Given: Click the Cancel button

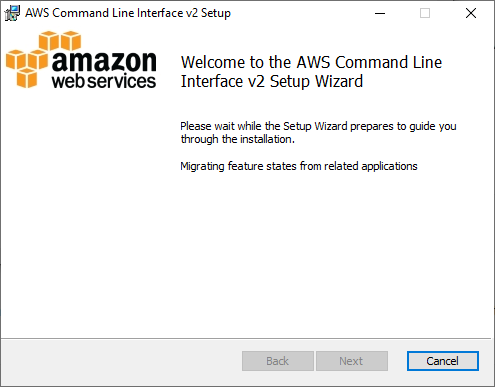Looking at the screenshot, I should coord(443,361).
